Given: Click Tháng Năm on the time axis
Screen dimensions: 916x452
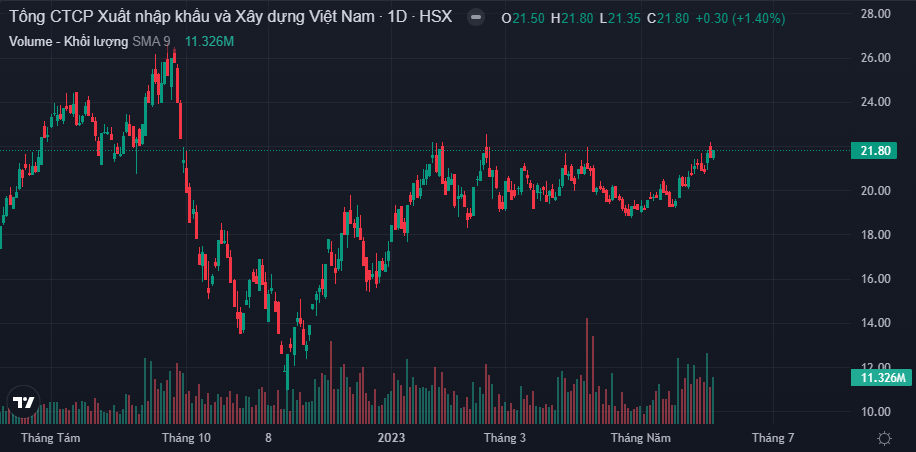Looking at the screenshot, I should pyautogui.click(x=641, y=438).
